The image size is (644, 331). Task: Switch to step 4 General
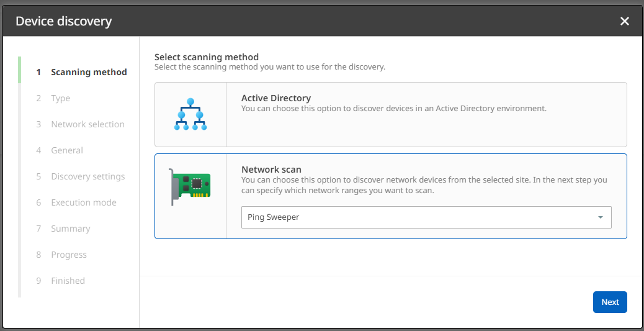[67, 150]
